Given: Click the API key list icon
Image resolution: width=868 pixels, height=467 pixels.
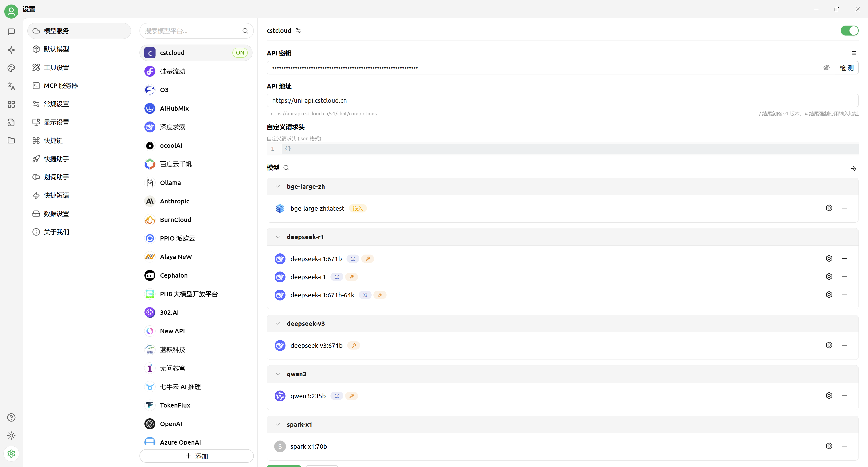Looking at the screenshot, I should (853, 53).
